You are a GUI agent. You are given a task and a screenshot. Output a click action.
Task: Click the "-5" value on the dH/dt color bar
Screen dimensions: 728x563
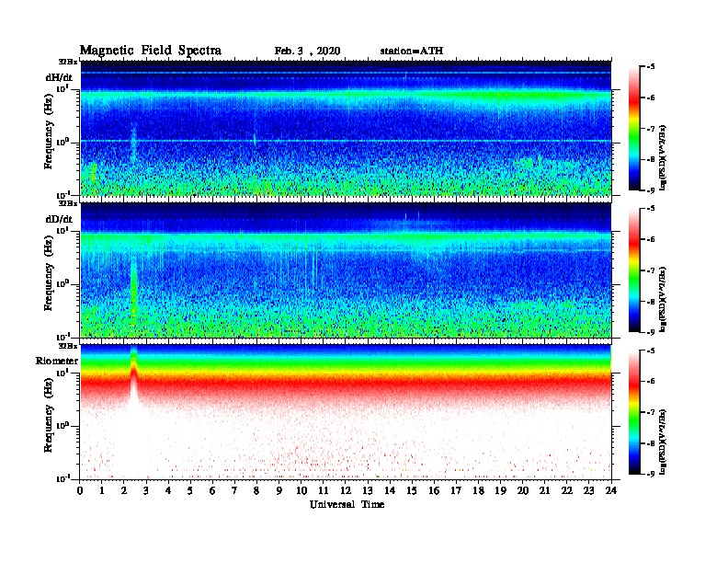coord(651,67)
